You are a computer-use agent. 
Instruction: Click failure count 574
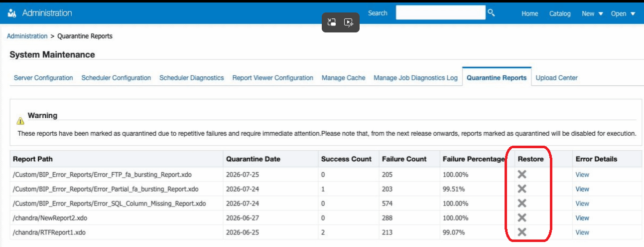(x=387, y=204)
